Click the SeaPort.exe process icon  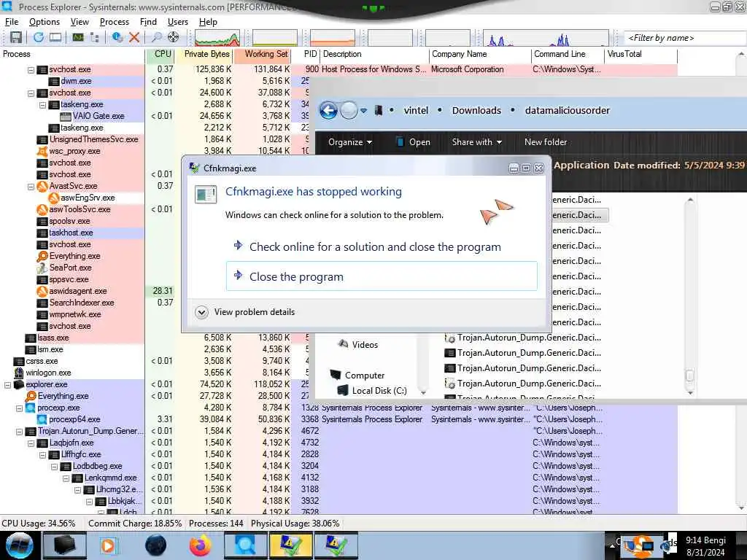(x=42, y=268)
